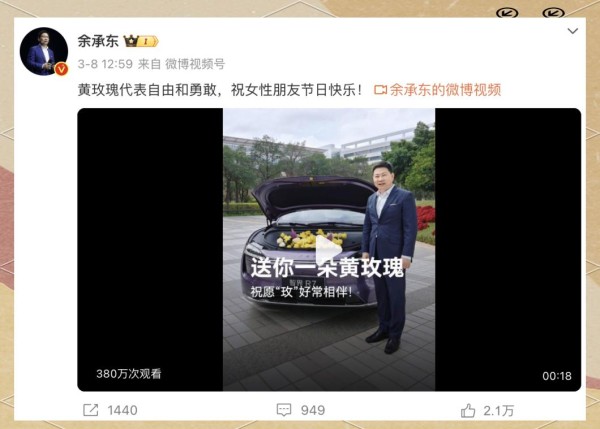
Task: Click the first circular arrow icon at top
Action: pos(507,13)
